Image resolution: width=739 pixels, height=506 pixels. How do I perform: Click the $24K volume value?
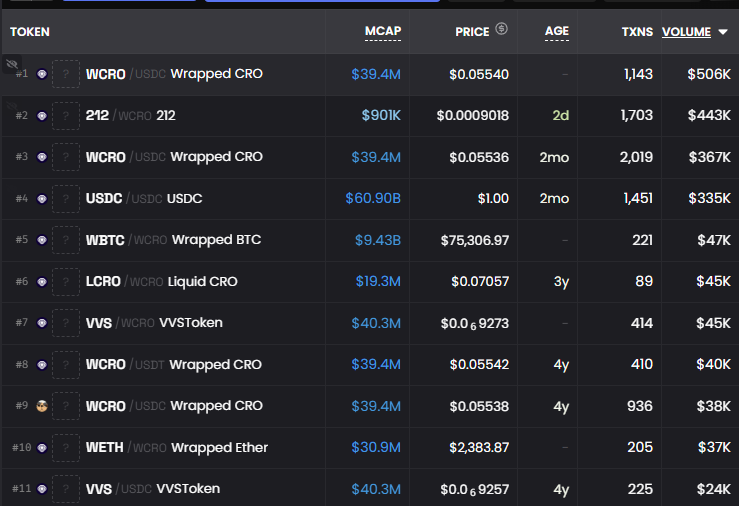pyautogui.click(x=714, y=489)
